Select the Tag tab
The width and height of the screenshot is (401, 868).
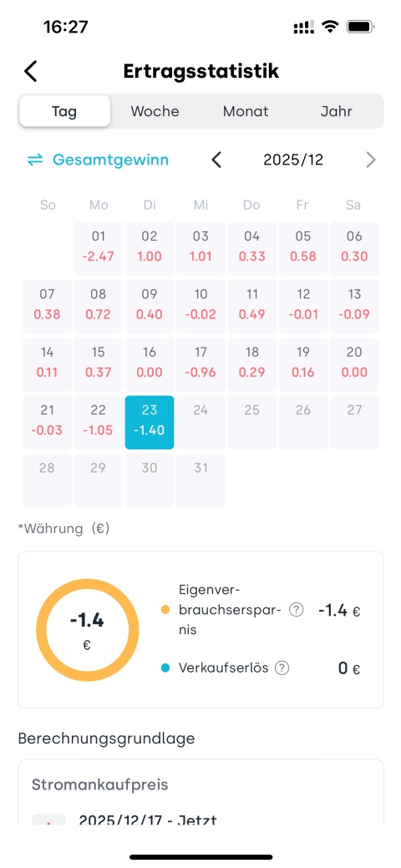click(x=65, y=111)
